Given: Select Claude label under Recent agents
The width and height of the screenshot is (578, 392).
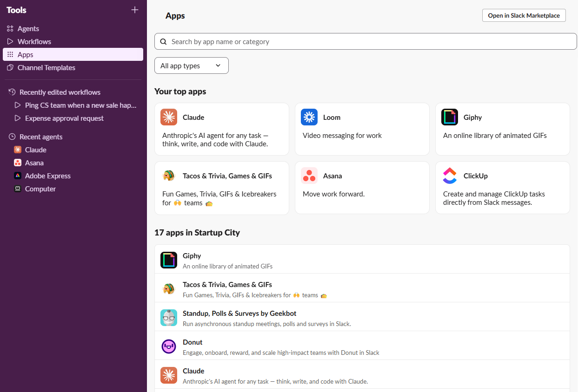Looking at the screenshot, I should click(36, 150).
